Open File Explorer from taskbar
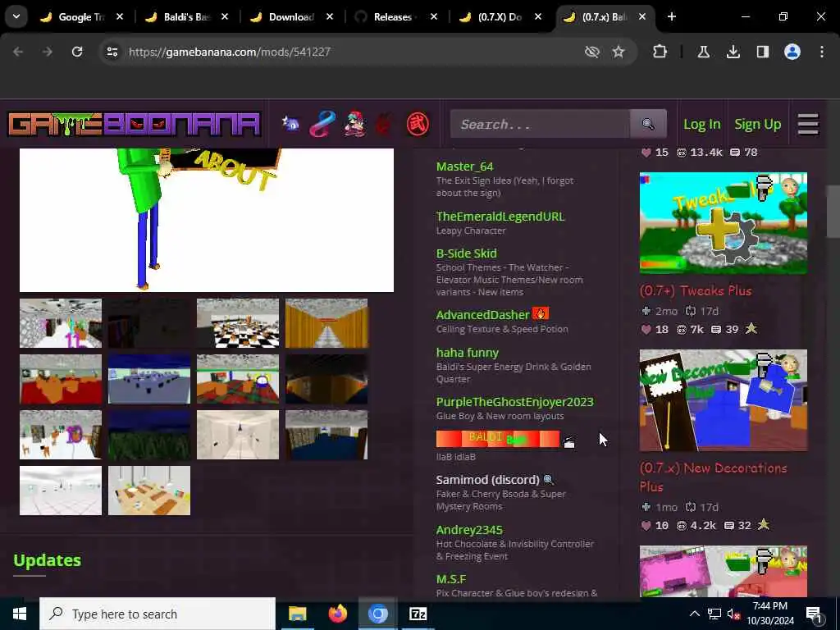This screenshot has height=630, width=840. click(297, 614)
